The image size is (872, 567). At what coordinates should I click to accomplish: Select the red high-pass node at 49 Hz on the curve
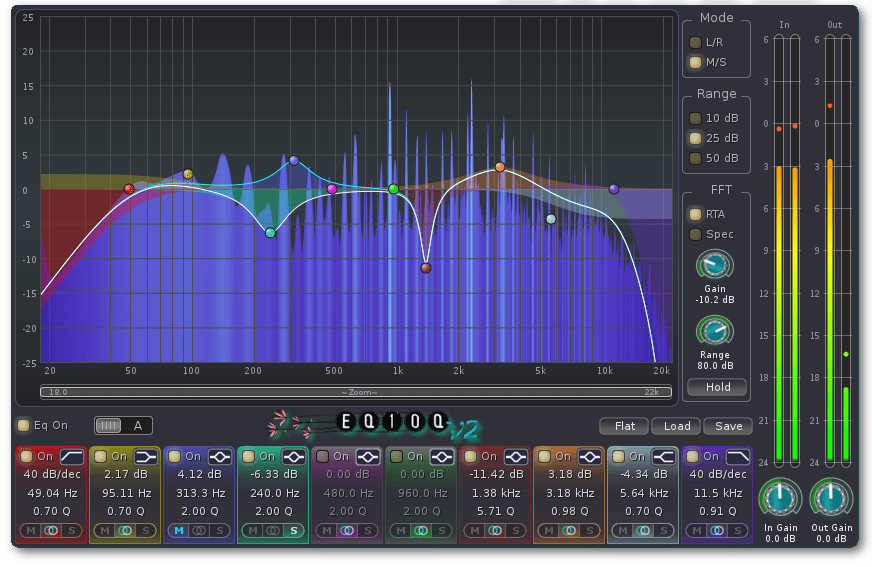(x=129, y=189)
